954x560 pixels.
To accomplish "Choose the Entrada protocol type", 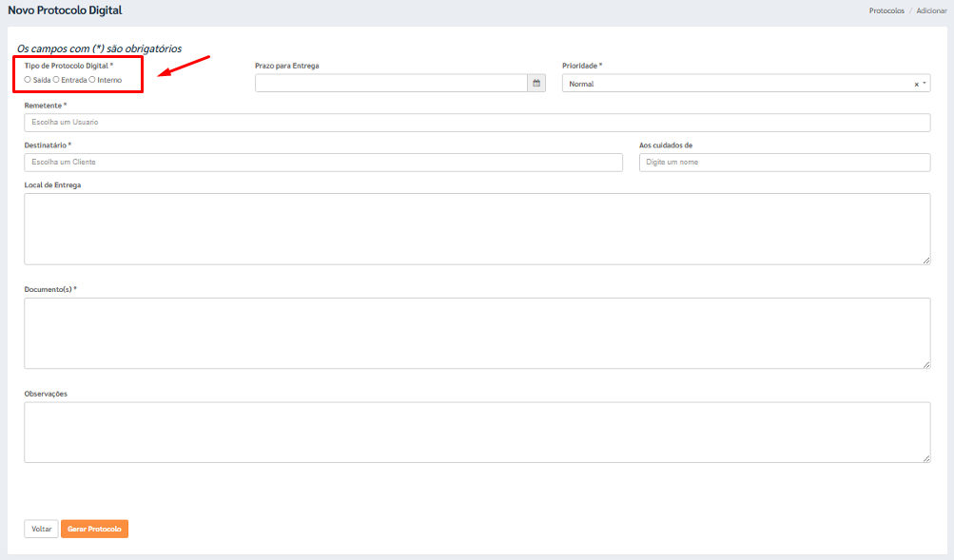I will point(56,80).
